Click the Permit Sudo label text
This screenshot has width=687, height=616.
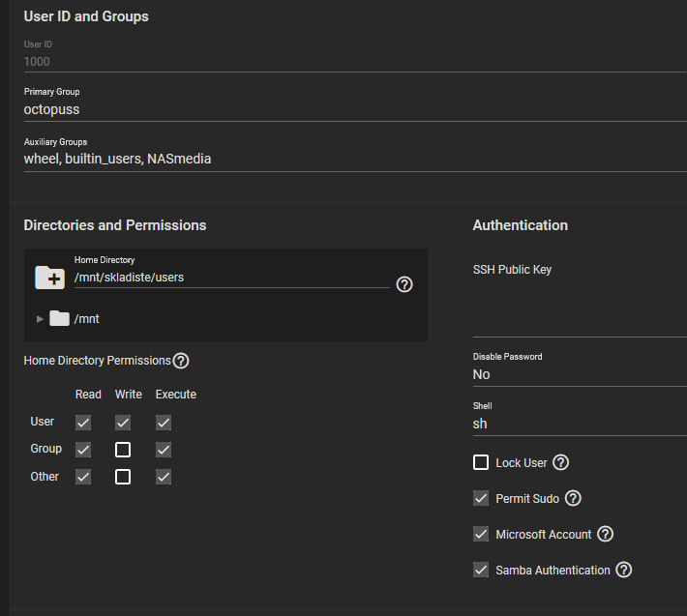(x=527, y=499)
